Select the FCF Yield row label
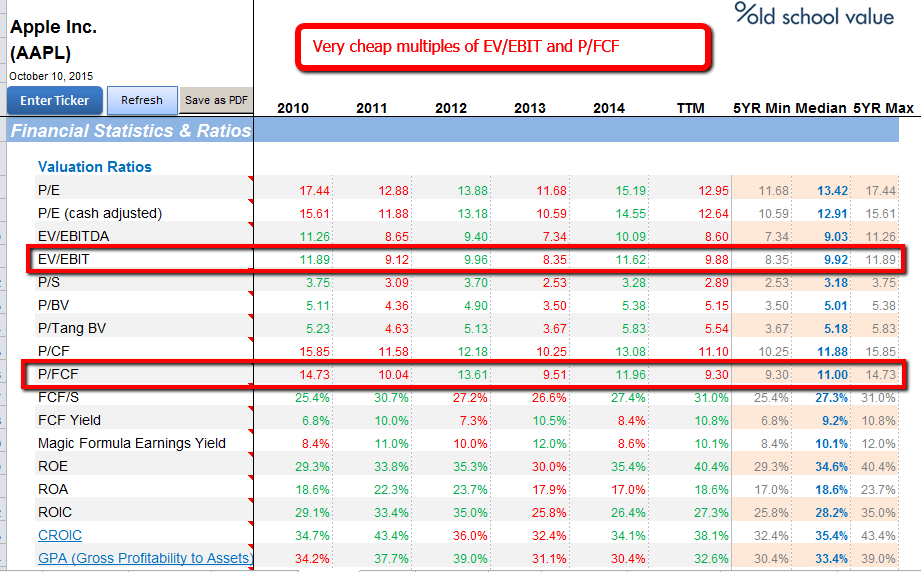This screenshot has width=921, height=572. (69, 420)
